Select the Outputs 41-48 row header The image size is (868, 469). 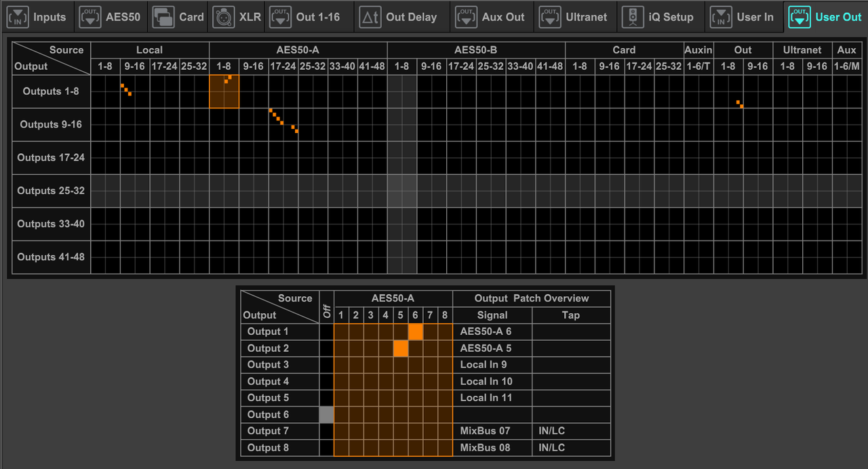52,258
